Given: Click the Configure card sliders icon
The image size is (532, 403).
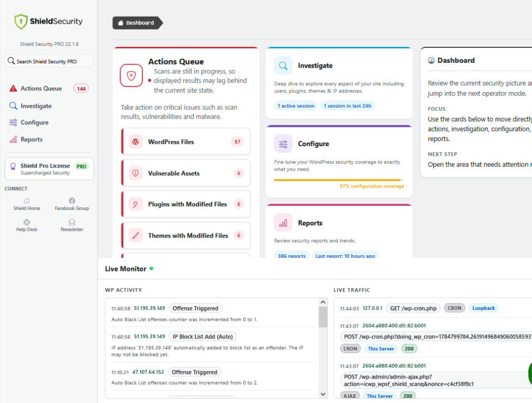Looking at the screenshot, I should (x=283, y=144).
